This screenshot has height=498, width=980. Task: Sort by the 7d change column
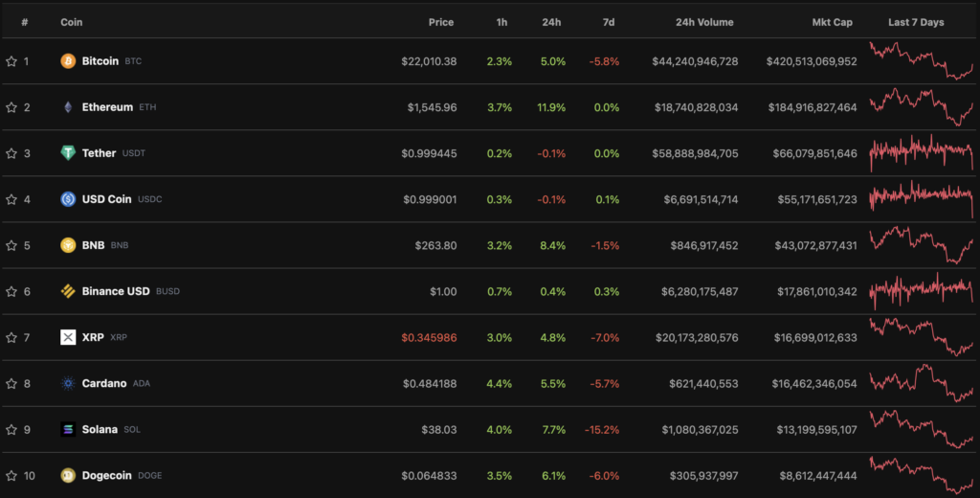coord(611,22)
